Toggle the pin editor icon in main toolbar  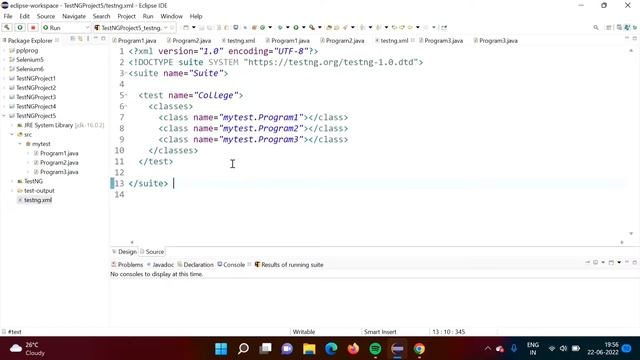[x=444, y=27]
